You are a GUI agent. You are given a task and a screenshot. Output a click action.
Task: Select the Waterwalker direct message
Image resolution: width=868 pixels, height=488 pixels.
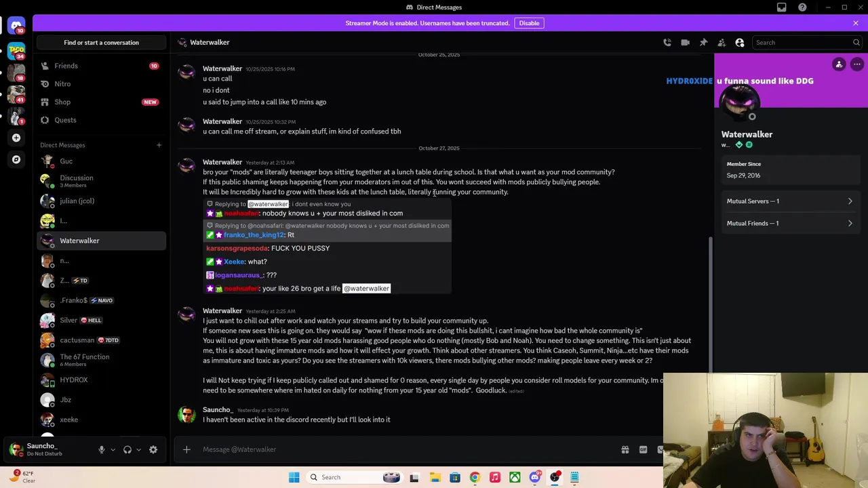[101, 241]
